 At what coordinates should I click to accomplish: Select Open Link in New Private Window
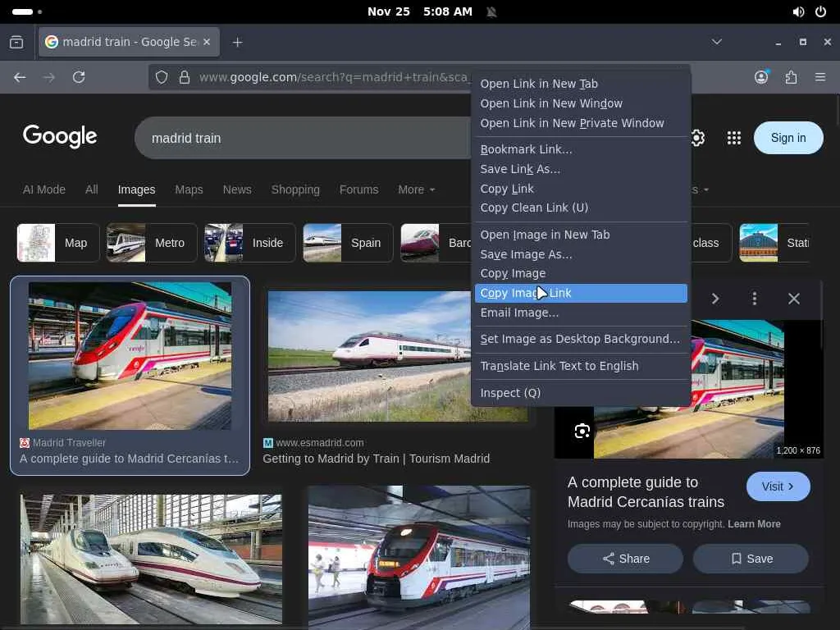581,123
